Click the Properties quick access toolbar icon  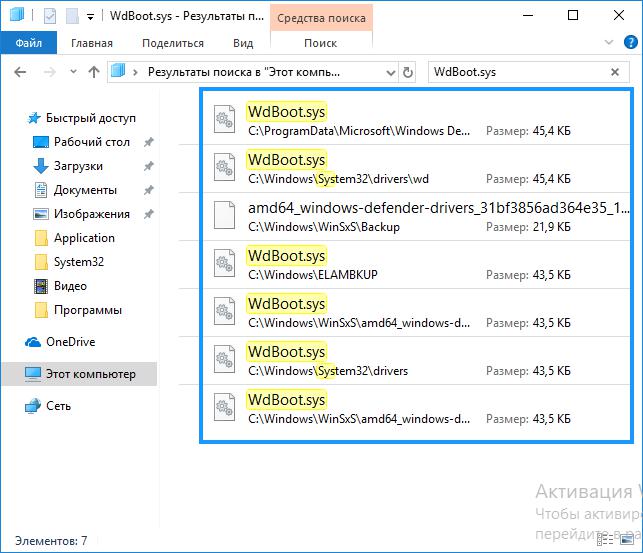pos(50,16)
